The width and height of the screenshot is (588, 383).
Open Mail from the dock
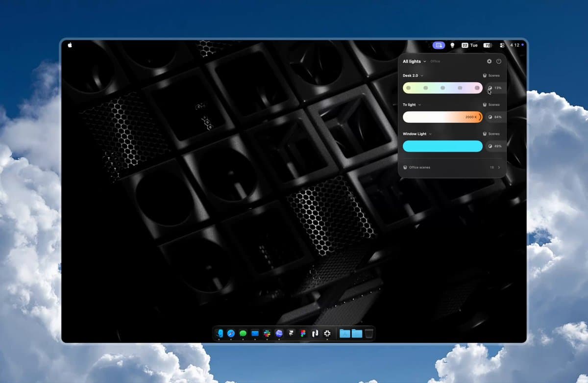255,333
